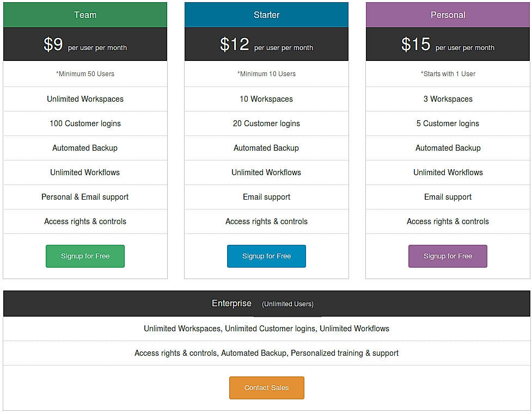Click the Starter plan header
Image resolution: width=532 pixels, height=414 pixels.
(x=266, y=15)
